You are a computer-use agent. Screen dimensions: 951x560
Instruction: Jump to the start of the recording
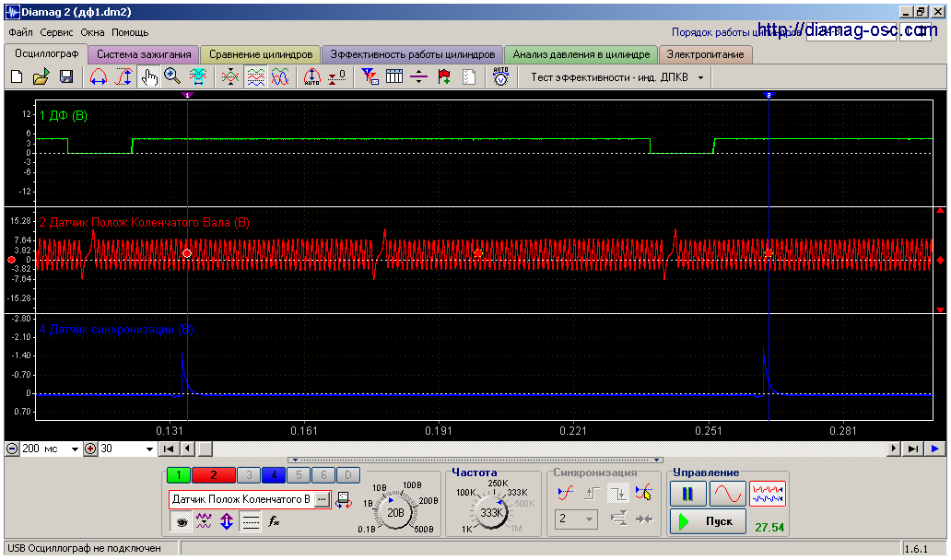click(x=170, y=449)
